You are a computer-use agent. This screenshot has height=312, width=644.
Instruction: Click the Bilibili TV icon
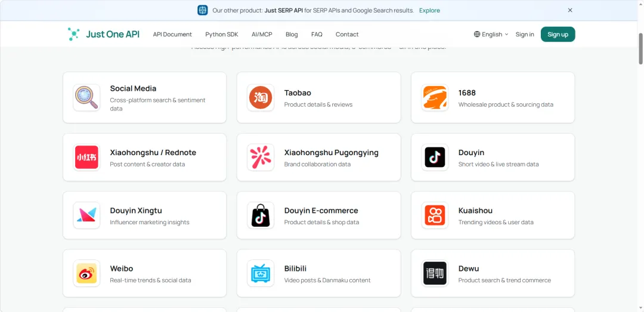click(x=261, y=273)
